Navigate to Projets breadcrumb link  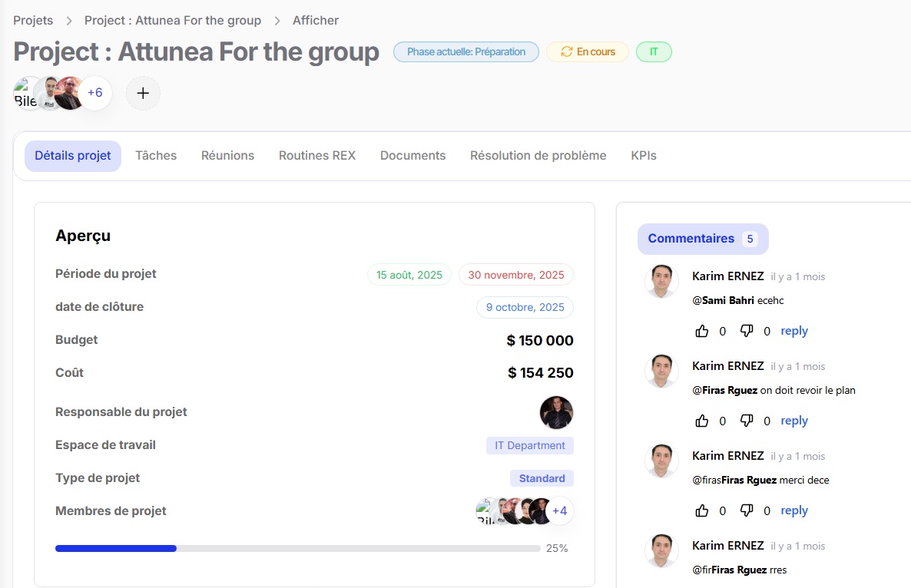pyautogui.click(x=33, y=21)
